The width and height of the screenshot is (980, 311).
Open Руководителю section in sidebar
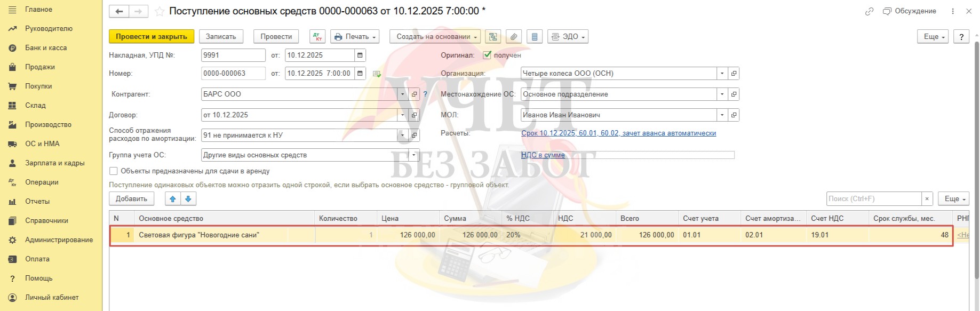(49, 29)
